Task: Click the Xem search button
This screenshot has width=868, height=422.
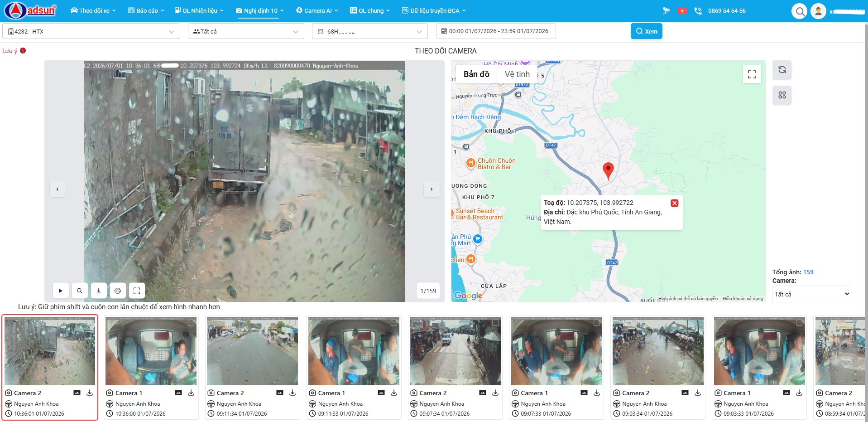Action: (x=647, y=31)
